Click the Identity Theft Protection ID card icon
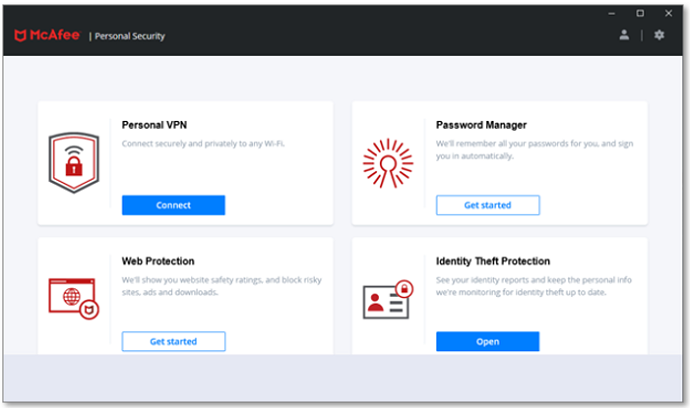 (x=388, y=299)
